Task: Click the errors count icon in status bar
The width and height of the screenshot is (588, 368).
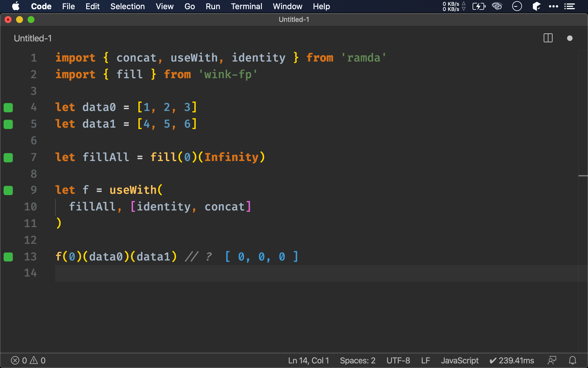Action: (19, 361)
